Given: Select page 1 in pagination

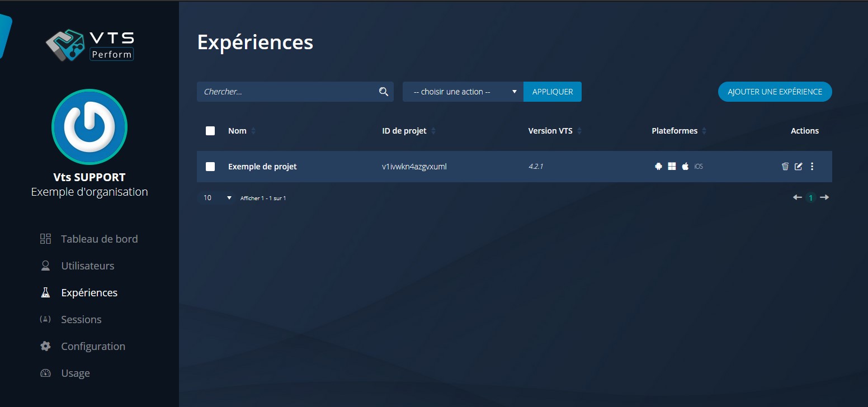Looking at the screenshot, I should coord(811,198).
